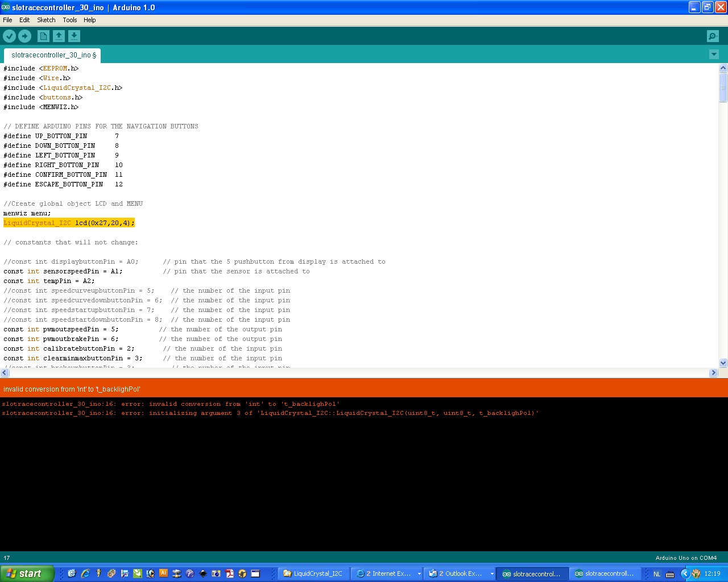The height and width of the screenshot is (582, 728).
Task: Save the sketch with the Save icon
Action: [74, 36]
